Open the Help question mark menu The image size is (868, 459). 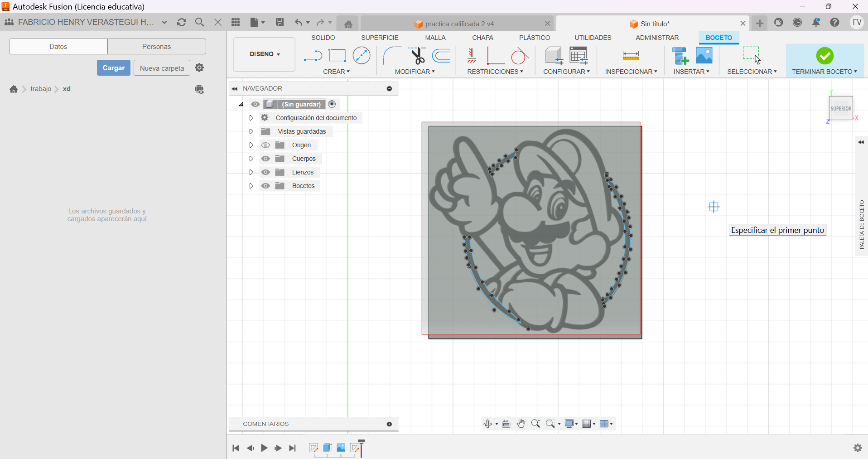pyautogui.click(x=834, y=22)
